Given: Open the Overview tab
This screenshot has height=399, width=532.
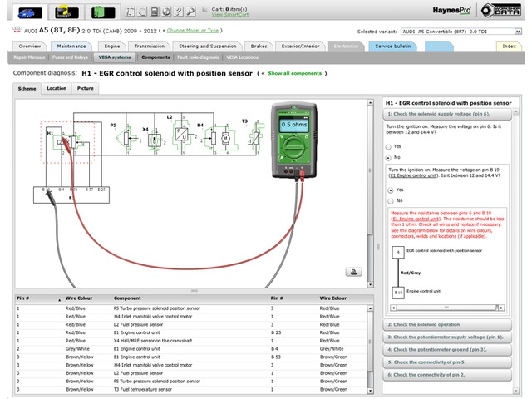Looking at the screenshot, I should [x=30, y=47].
